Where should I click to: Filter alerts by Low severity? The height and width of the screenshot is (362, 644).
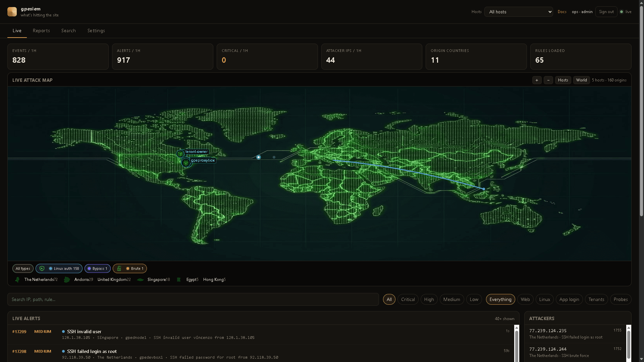(x=474, y=299)
